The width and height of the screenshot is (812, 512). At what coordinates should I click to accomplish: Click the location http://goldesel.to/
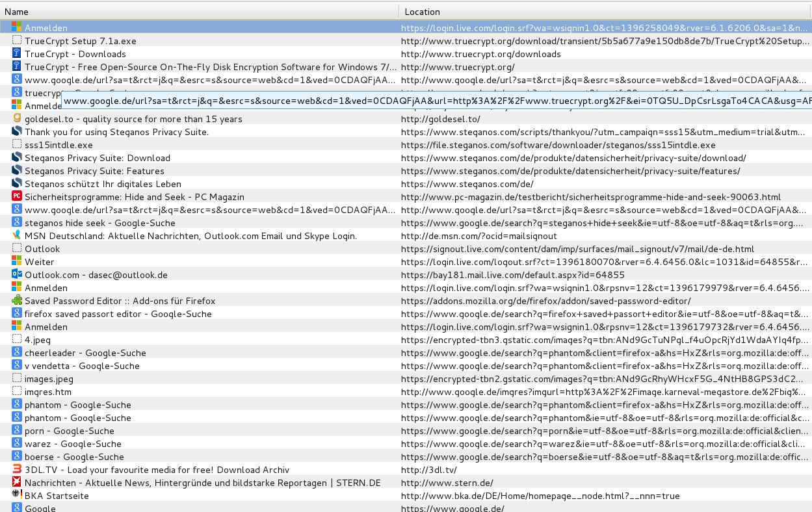point(440,119)
